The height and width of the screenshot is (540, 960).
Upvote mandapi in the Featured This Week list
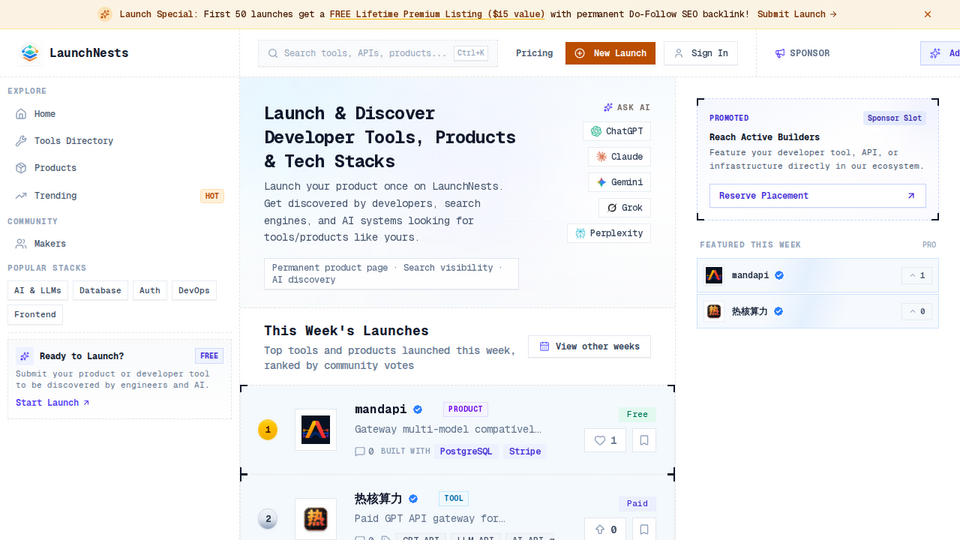pyautogui.click(x=917, y=276)
